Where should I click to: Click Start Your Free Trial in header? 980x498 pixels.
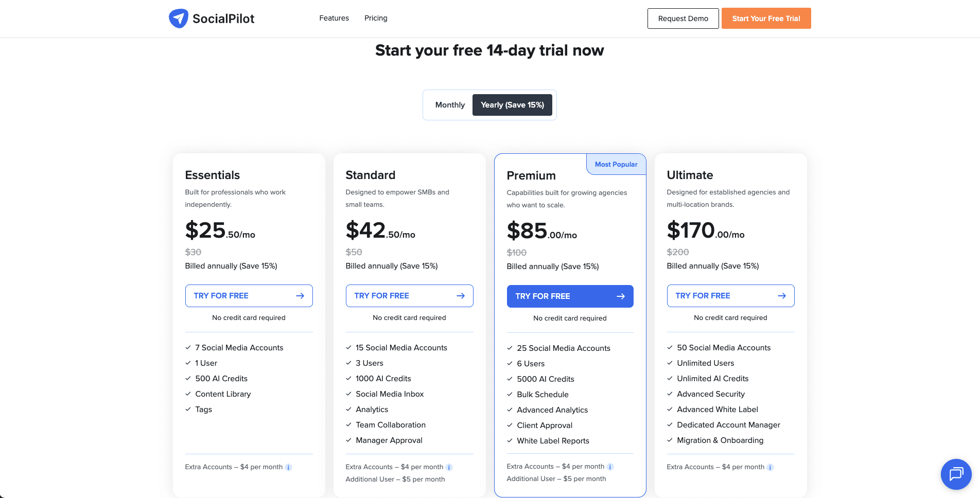pyautogui.click(x=766, y=18)
